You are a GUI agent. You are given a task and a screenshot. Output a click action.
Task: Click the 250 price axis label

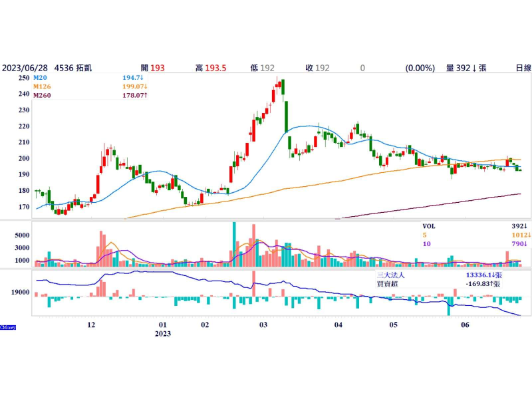tap(23, 78)
